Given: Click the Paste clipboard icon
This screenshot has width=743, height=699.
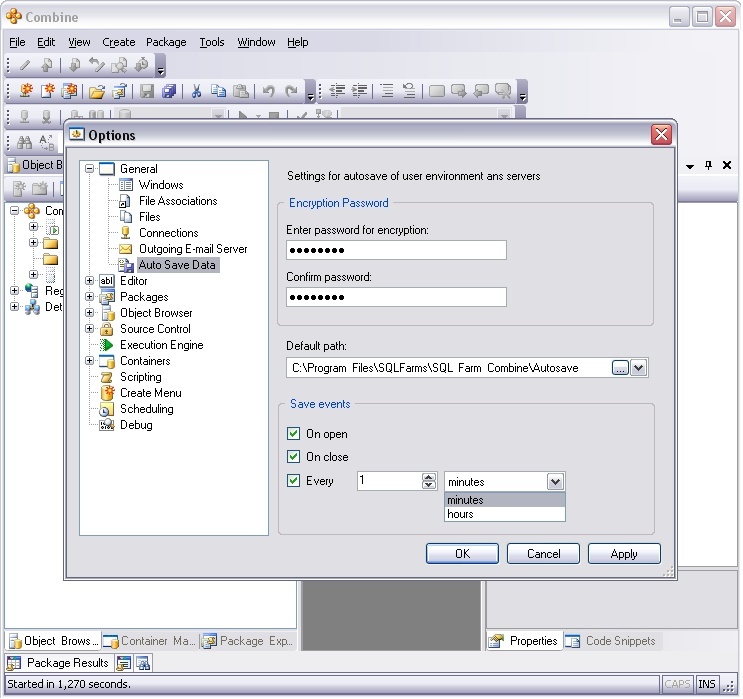Looking at the screenshot, I should [240, 91].
